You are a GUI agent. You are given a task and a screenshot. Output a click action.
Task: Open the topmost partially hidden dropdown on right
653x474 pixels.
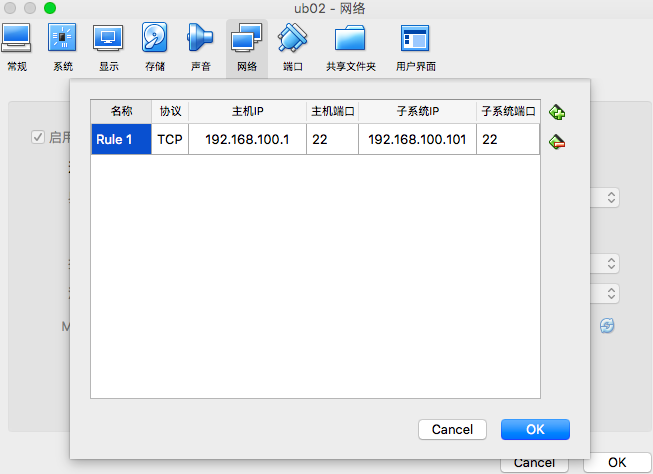611,197
